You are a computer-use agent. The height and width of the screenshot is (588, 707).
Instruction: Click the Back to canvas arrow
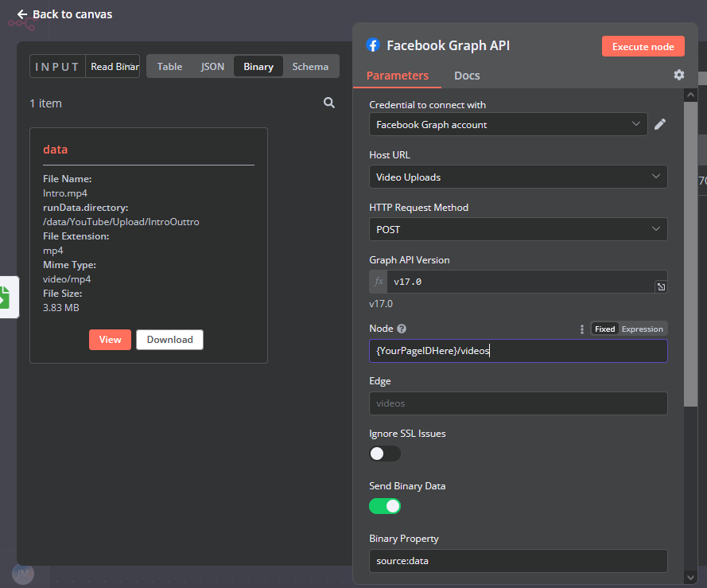pyautogui.click(x=22, y=14)
